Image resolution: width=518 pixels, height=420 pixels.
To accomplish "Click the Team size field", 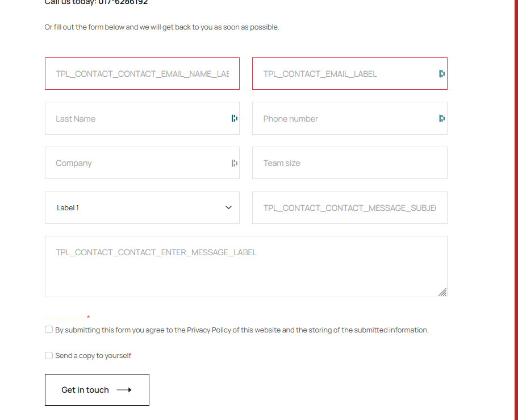I will click(349, 163).
